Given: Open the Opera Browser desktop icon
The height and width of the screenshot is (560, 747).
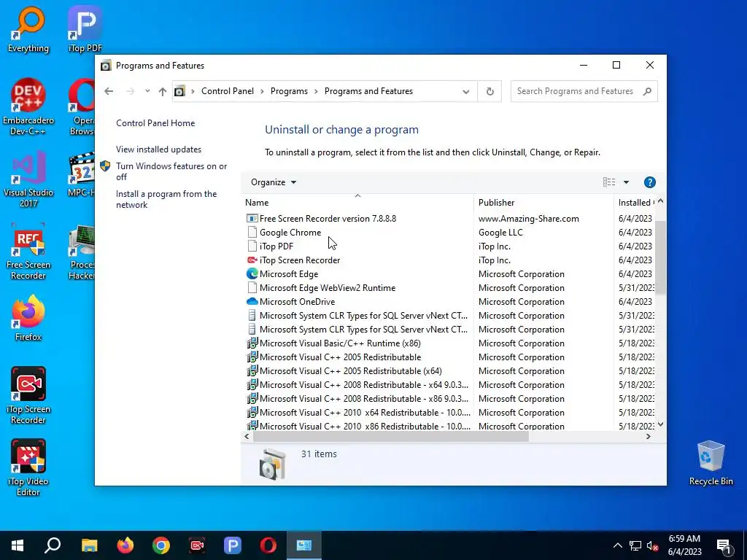Looking at the screenshot, I should click(82, 106).
